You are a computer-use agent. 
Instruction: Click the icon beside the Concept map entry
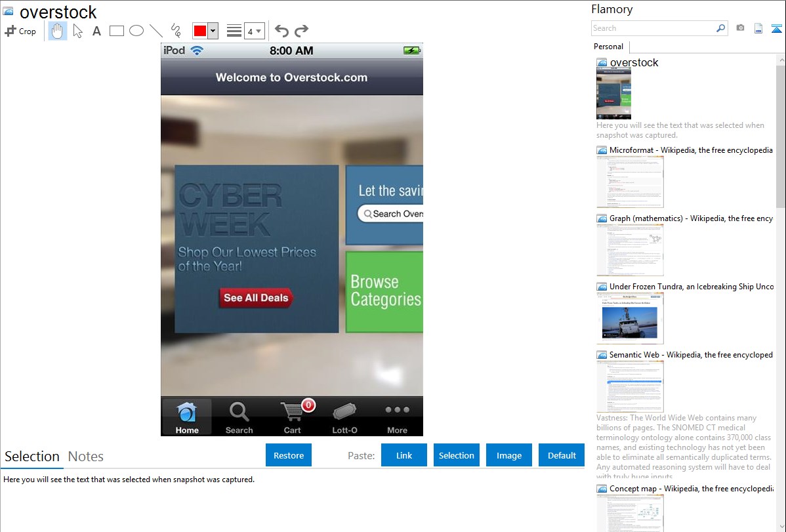[602, 489]
